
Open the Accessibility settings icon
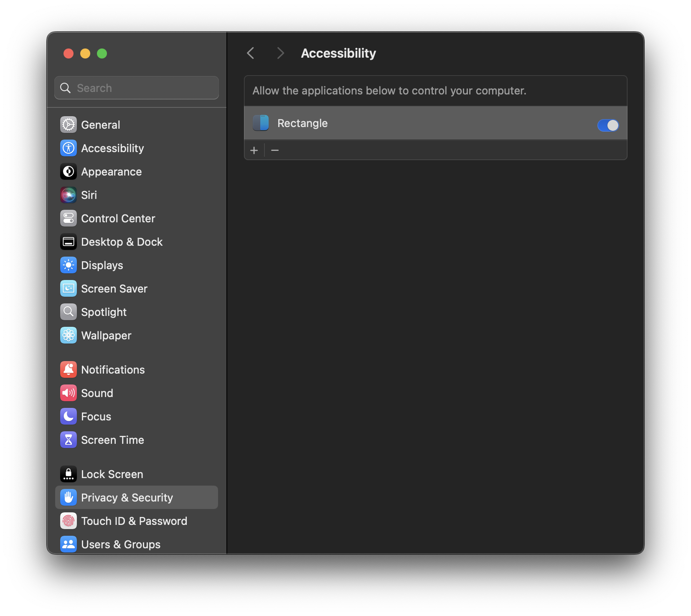click(69, 148)
